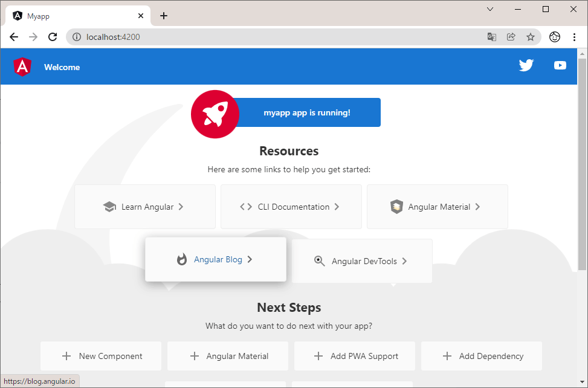Click the 'myapp app is running!' banner
588x388 pixels.
307,112
